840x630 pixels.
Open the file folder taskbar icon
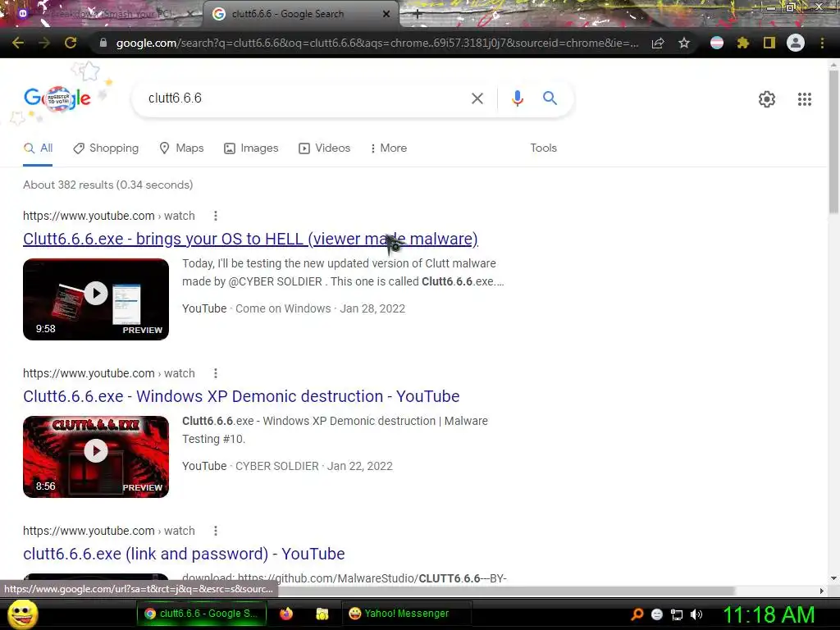322,614
